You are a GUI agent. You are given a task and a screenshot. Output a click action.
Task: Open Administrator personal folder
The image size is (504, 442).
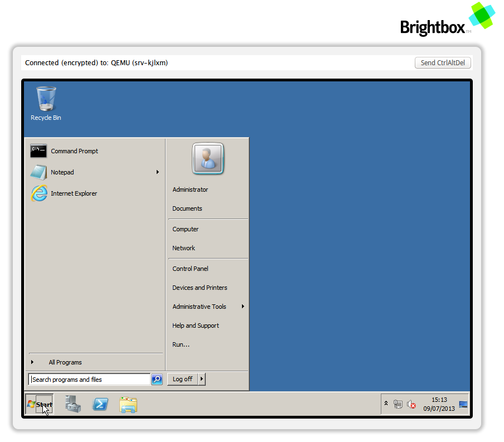(190, 190)
